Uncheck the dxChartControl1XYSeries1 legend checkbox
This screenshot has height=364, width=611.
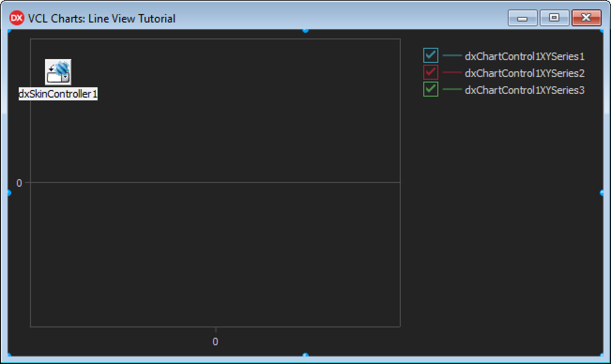(x=430, y=56)
